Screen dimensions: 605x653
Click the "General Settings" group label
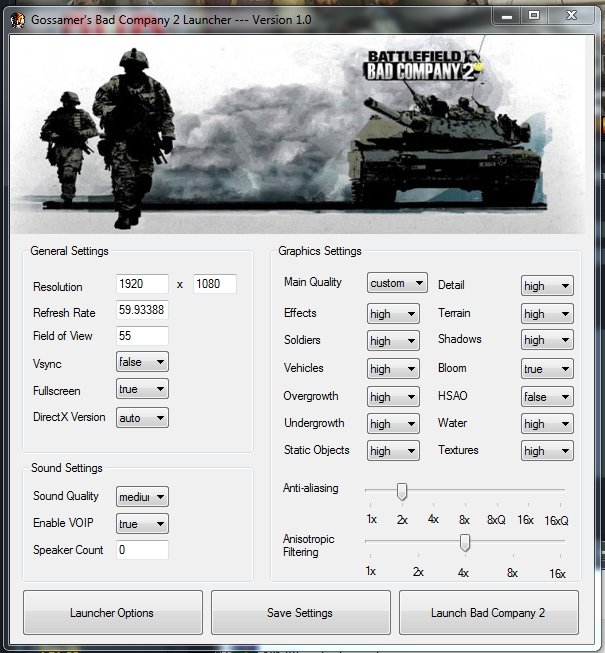pyautogui.click(x=69, y=251)
